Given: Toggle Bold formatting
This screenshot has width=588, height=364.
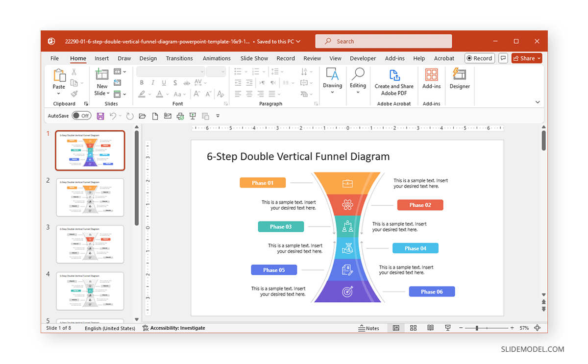Looking at the screenshot, I should pos(142,83).
